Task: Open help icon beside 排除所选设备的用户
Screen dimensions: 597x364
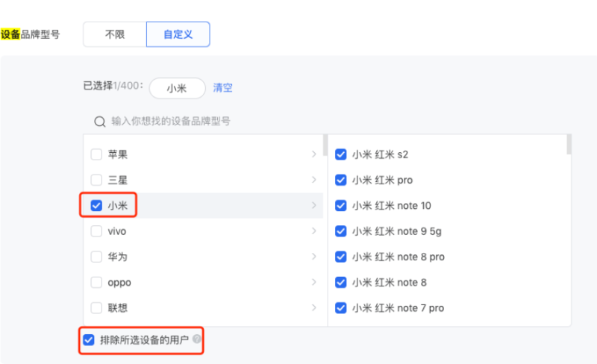Action: pos(197,339)
